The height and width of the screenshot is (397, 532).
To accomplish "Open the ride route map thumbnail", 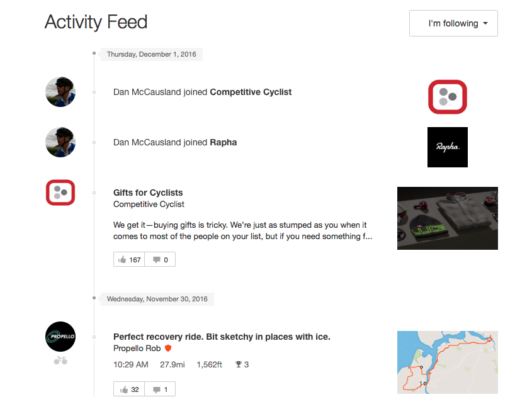I will tap(448, 362).
